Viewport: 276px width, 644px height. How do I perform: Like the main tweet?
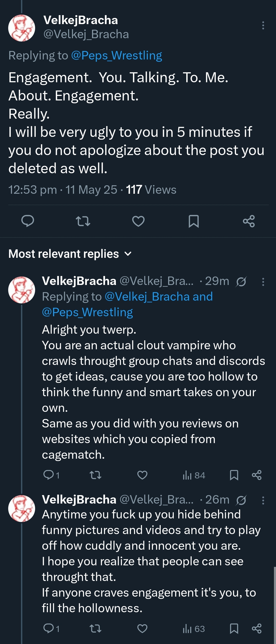tap(138, 221)
